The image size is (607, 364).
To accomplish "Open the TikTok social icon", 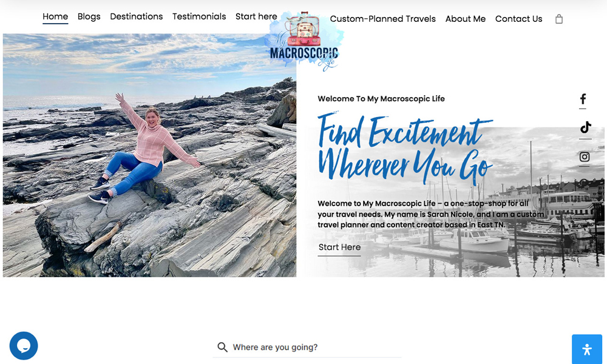I will (585, 127).
